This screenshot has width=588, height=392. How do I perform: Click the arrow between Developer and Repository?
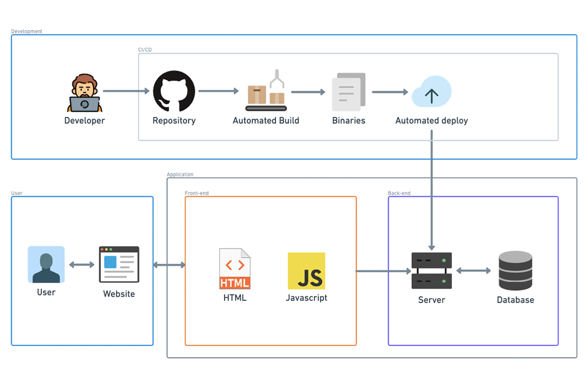(x=126, y=91)
